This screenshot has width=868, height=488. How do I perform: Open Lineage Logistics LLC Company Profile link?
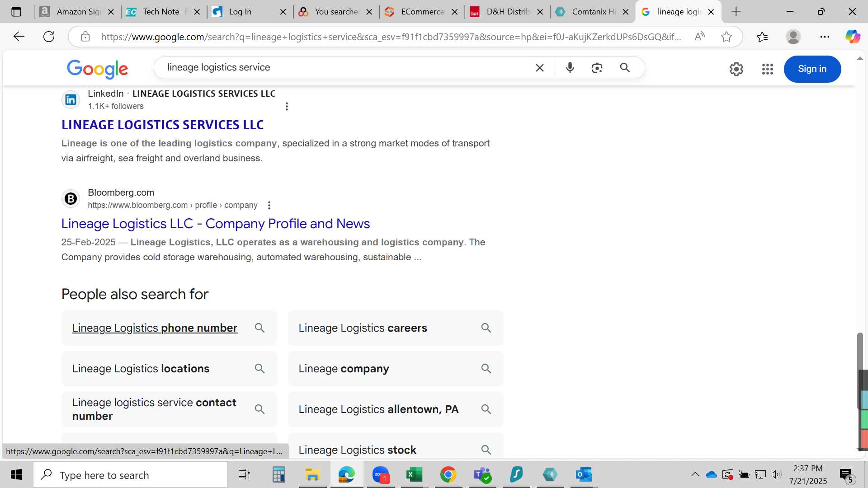(x=216, y=224)
